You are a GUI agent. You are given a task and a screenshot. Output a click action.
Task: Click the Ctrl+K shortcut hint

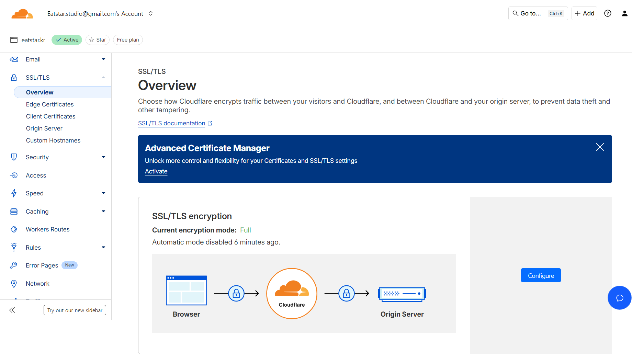tap(556, 14)
